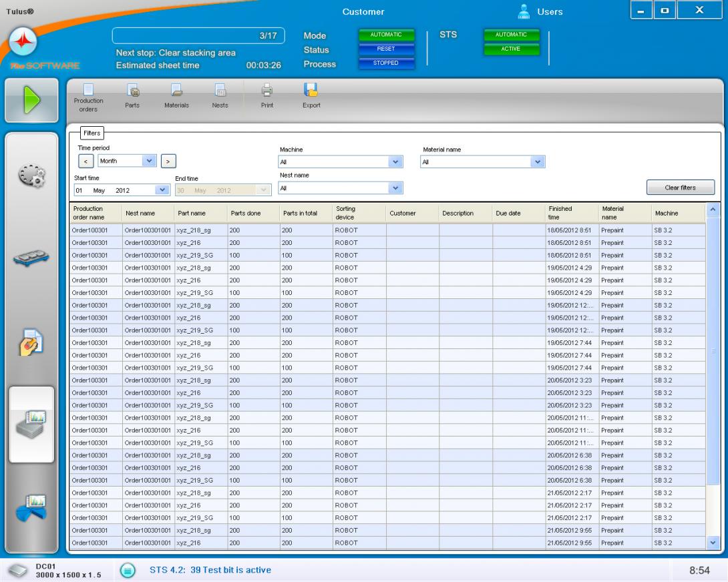Open the Users menu
Image resolution: width=728 pixels, height=582 pixels.
(542, 12)
